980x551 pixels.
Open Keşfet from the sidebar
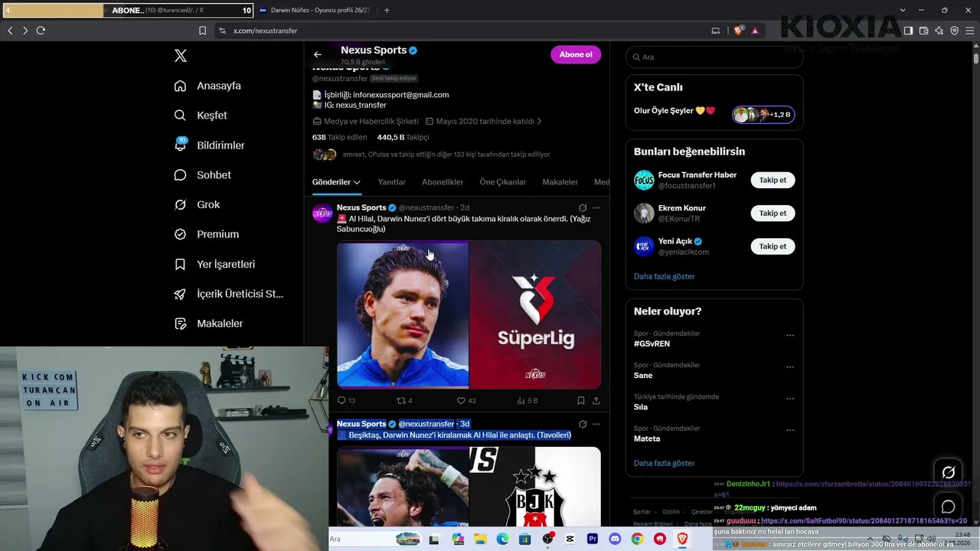point(201,116)
